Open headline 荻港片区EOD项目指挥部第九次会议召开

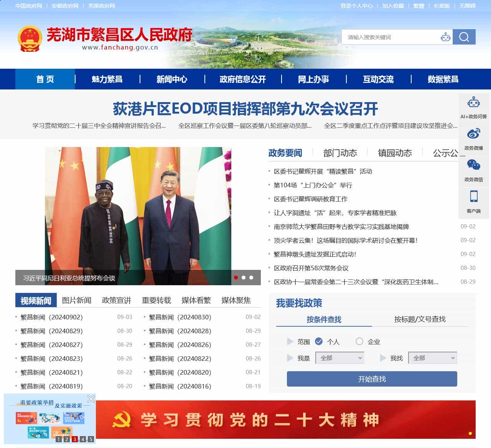tap(245, 109)
